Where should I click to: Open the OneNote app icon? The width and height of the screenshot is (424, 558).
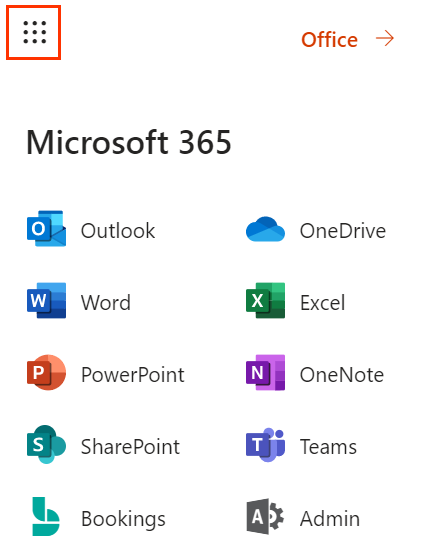pyautogui.click(x=265, y=373)
